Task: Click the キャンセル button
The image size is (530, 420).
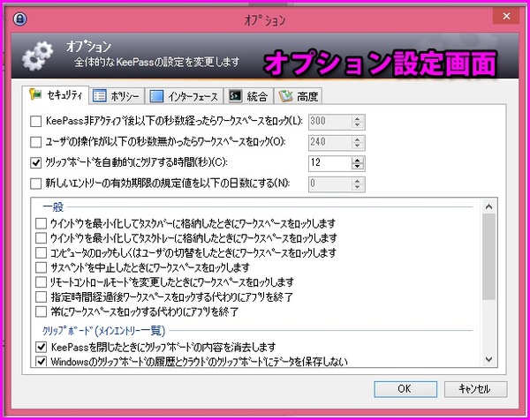Action: pyautogui.click(x=475, y=389)
